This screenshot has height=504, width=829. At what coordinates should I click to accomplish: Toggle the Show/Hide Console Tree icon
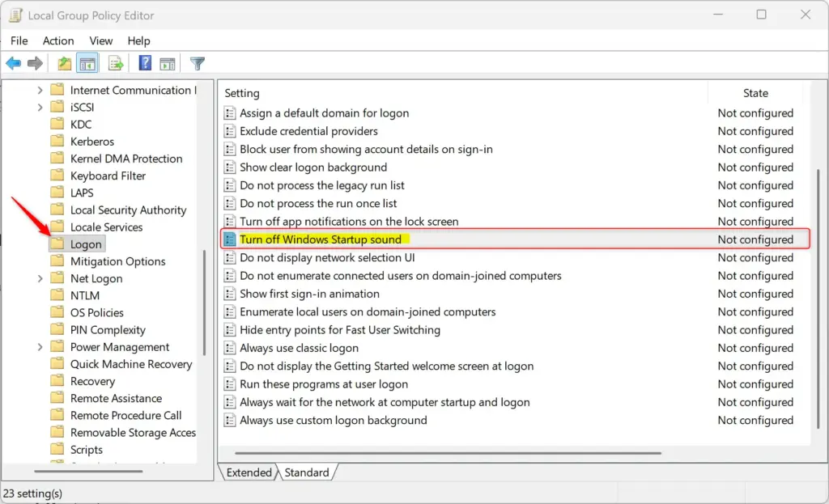pos(87,64)
